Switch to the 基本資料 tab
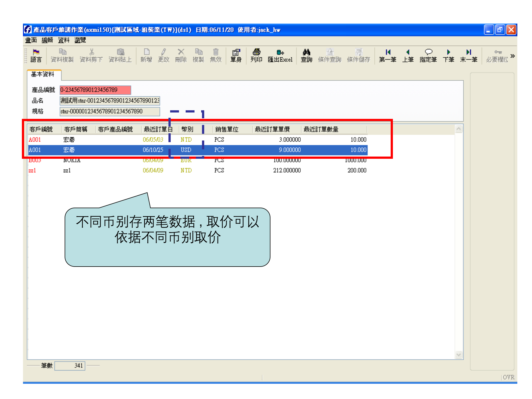532x399 pixels. click(42, 74)
